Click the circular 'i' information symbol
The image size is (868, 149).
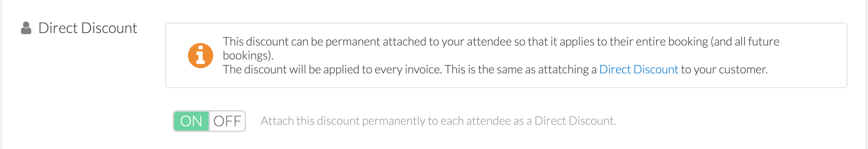200,55
